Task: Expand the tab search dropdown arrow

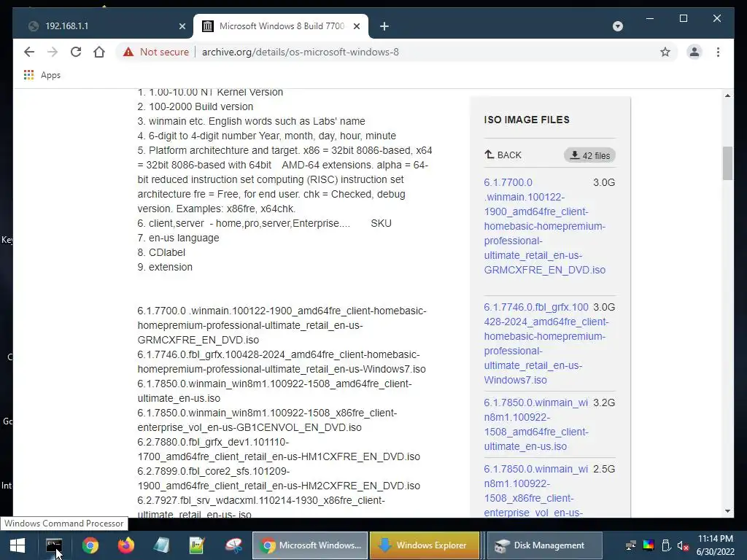Action: click(x=617, y=26)
